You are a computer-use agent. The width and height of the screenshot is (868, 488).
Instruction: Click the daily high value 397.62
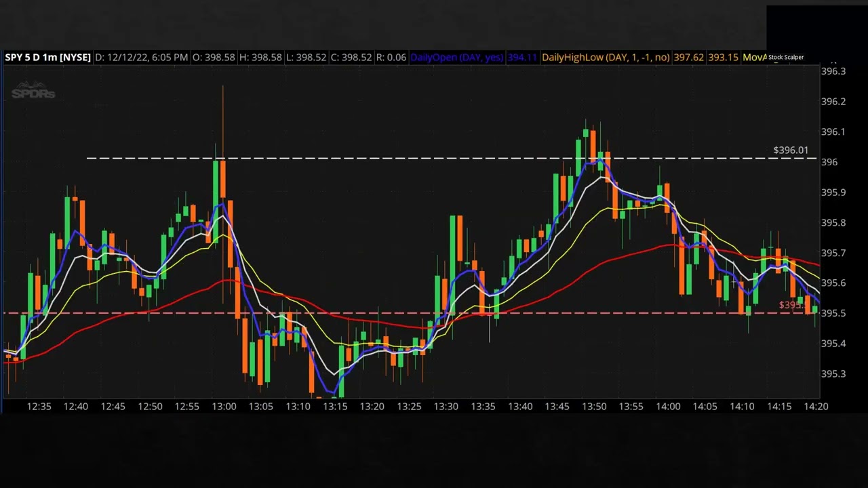(688, 58)
